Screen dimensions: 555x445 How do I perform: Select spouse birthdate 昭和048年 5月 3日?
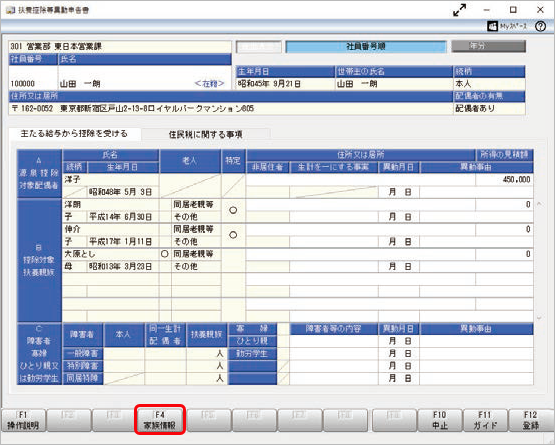pos(122,192)
